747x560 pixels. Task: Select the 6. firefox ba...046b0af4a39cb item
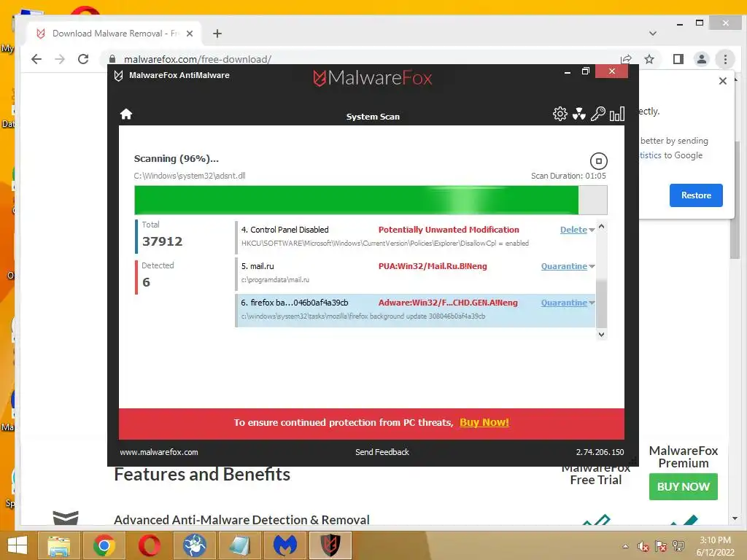pos(415,310)
